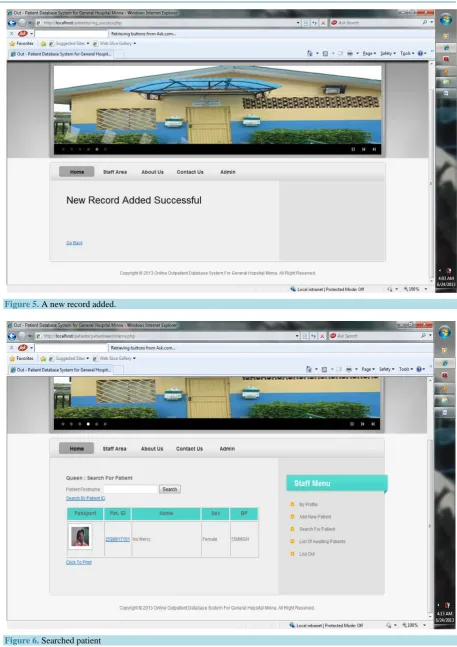Open Favorites star in the record-added window
Screen dimensions: 457x647
tap(12, 43)
